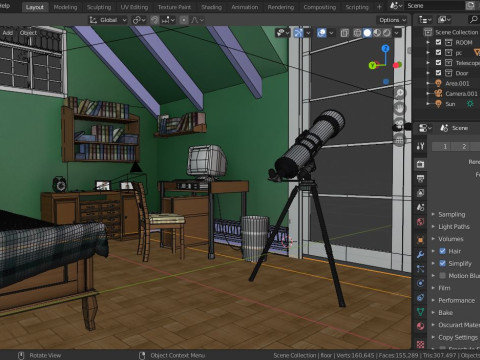
Task: Open the Tool properties tab
Action: pyautogui.click(x=420, y=146)
